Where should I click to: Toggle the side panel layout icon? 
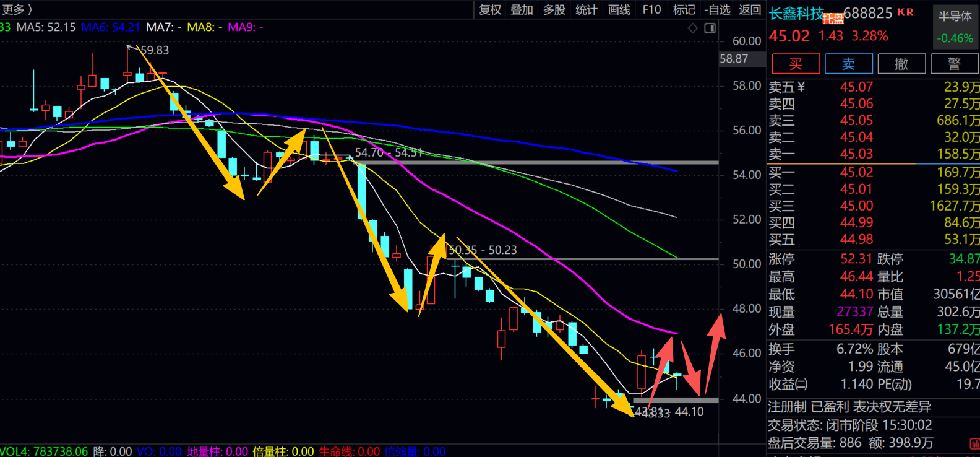pos(710,28)
